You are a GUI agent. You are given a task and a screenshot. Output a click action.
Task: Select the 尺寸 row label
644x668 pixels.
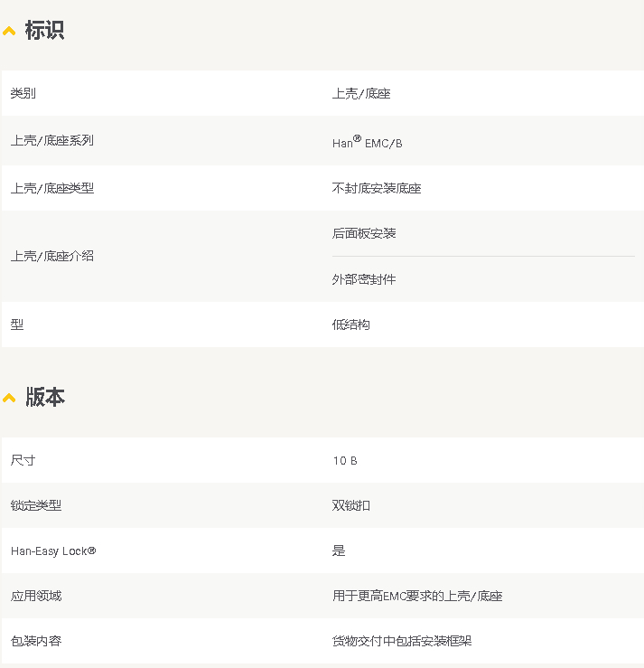pos(23,460)
